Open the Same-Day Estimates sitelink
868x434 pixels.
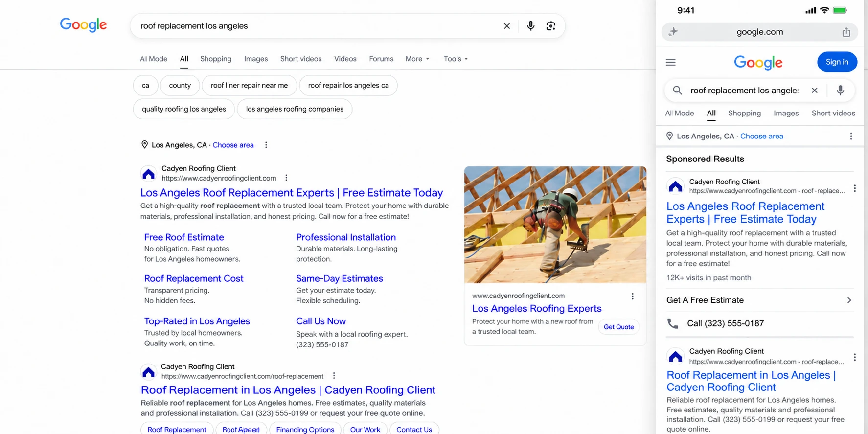click(340, 278)
